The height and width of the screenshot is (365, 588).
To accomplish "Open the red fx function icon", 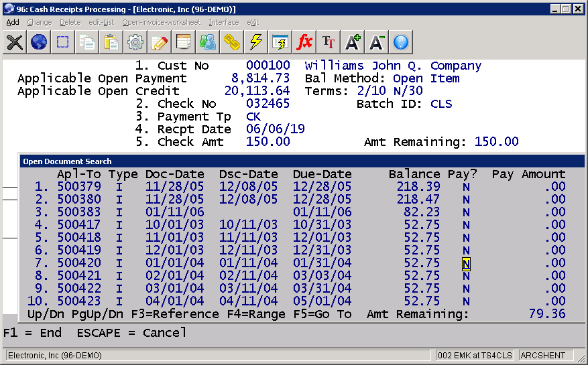I will [x=304, y=42].
